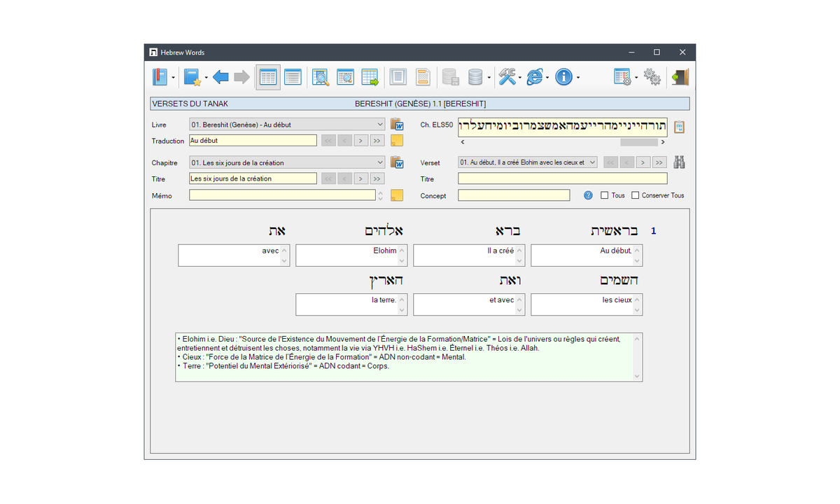Image resolution: width=840 pixels, height=504 pixels.
Task: Jump to last Livre with >> button
Action: click(x=377, y=141)
